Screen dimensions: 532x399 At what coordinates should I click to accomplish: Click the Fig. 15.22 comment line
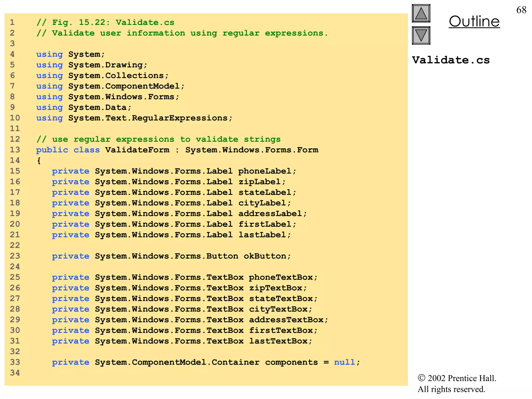[105, 22]
